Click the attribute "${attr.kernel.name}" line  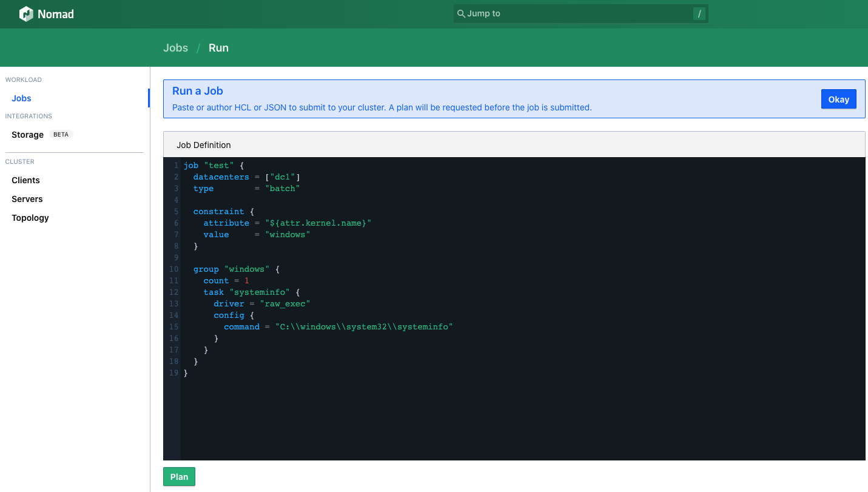[x=288, y=223]
